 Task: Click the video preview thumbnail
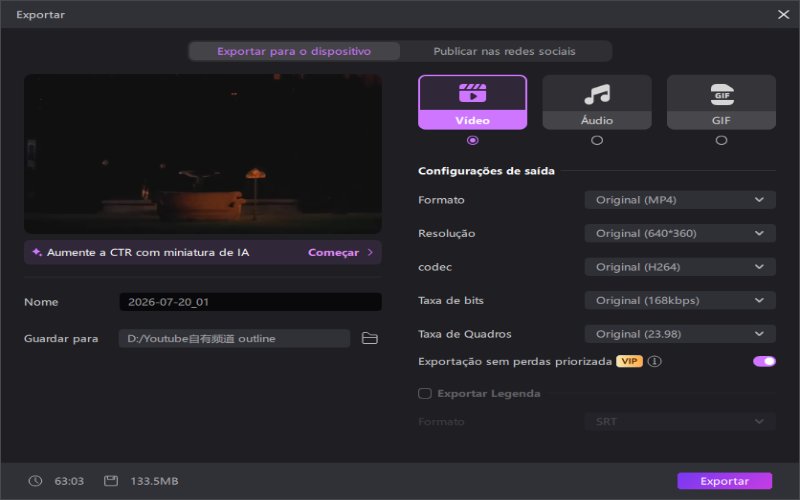coord(203,154)
